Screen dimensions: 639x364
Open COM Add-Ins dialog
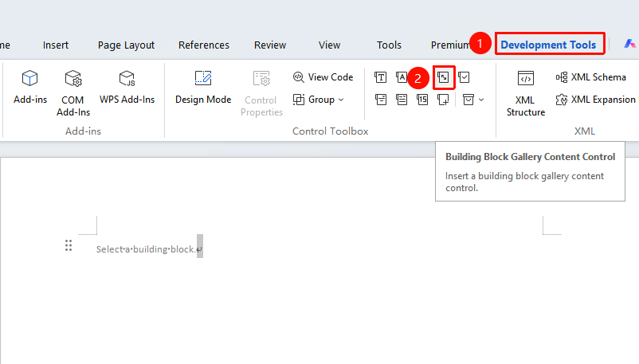tap(73, 93)
